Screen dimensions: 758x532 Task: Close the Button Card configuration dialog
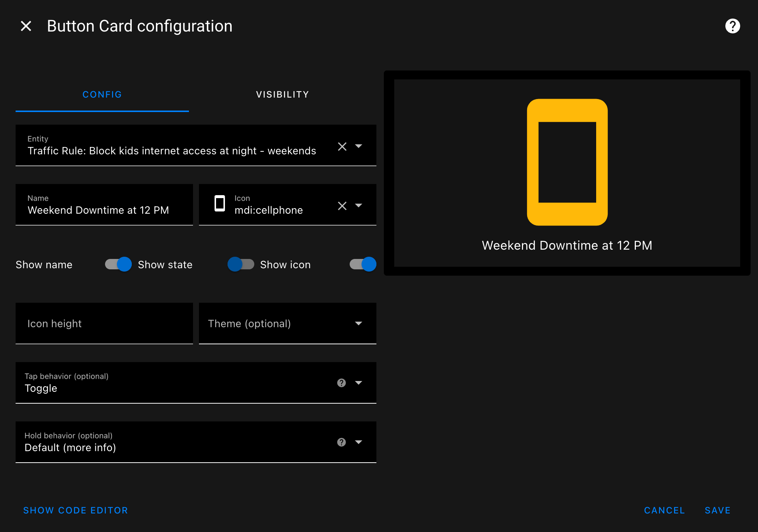(x=26, y=26)
